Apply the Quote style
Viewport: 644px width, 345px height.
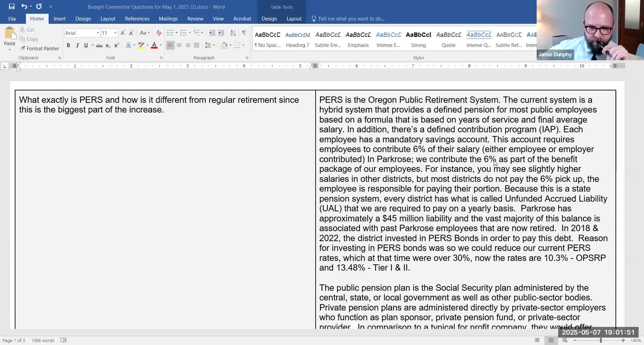448,40
